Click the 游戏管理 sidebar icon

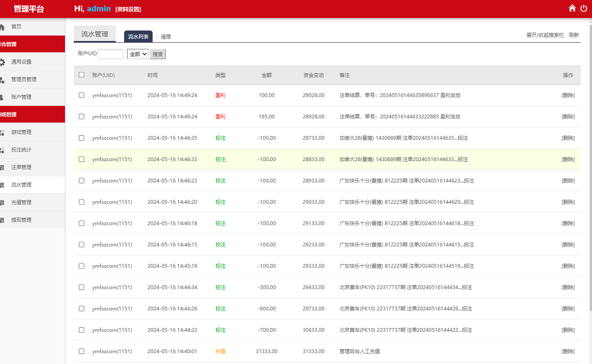click(2, 132)
